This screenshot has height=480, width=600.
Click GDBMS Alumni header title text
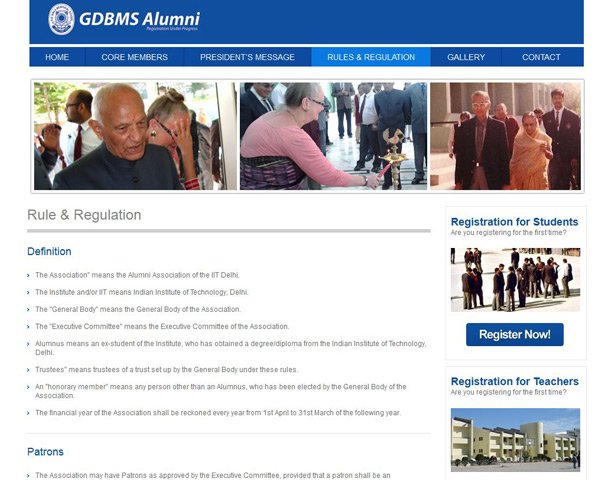140,19
